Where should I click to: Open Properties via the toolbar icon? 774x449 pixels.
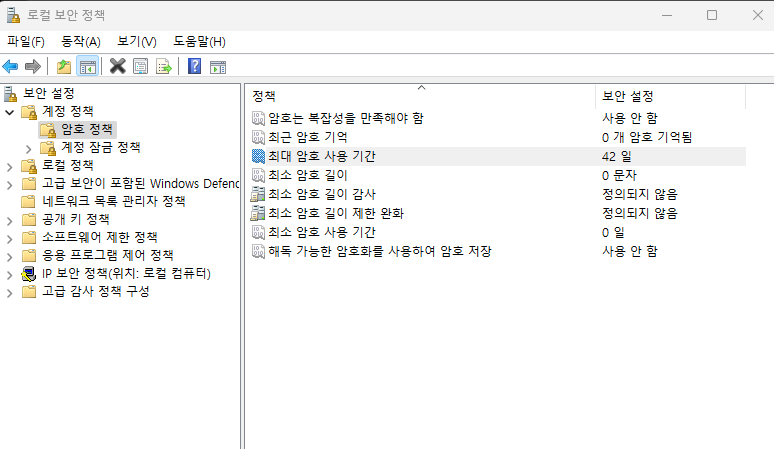tap(141, 66)
